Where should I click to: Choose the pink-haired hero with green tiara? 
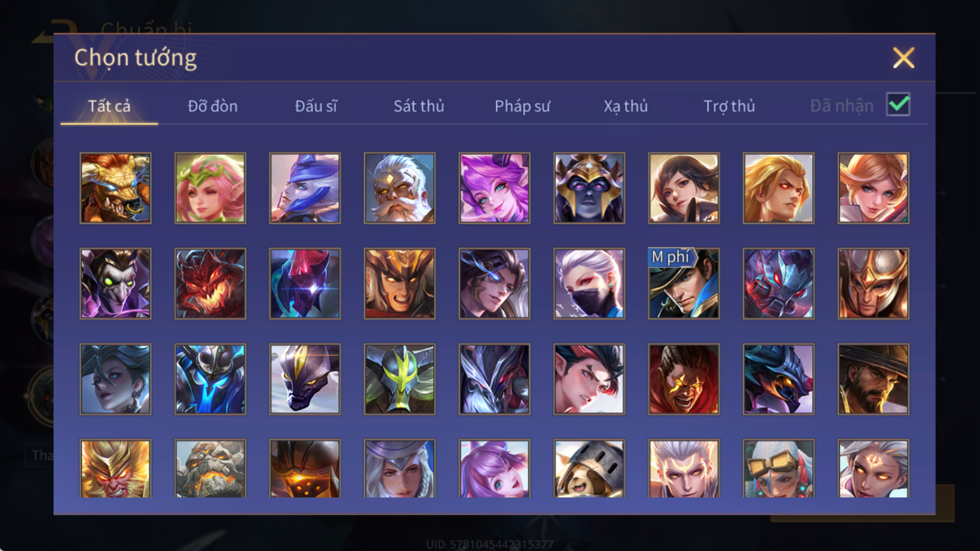point(210,188)
